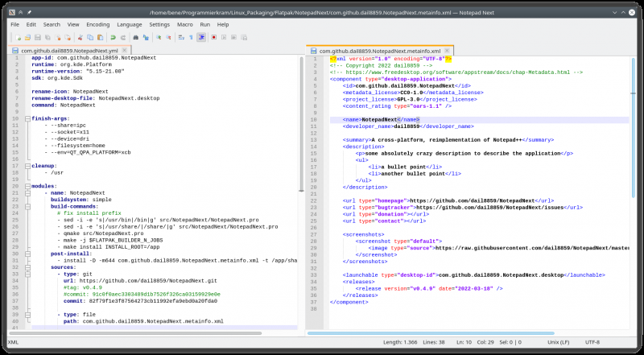644x355 pixels.
Task: Open the Replace dialog icon
Action: point(146,37)
